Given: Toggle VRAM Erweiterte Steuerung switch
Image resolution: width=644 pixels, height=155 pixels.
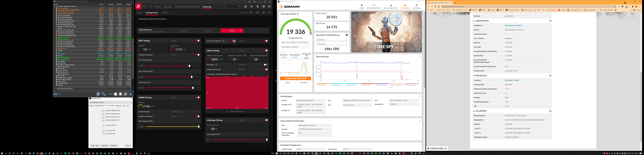Looking at the screenshot, I should 198,116.
